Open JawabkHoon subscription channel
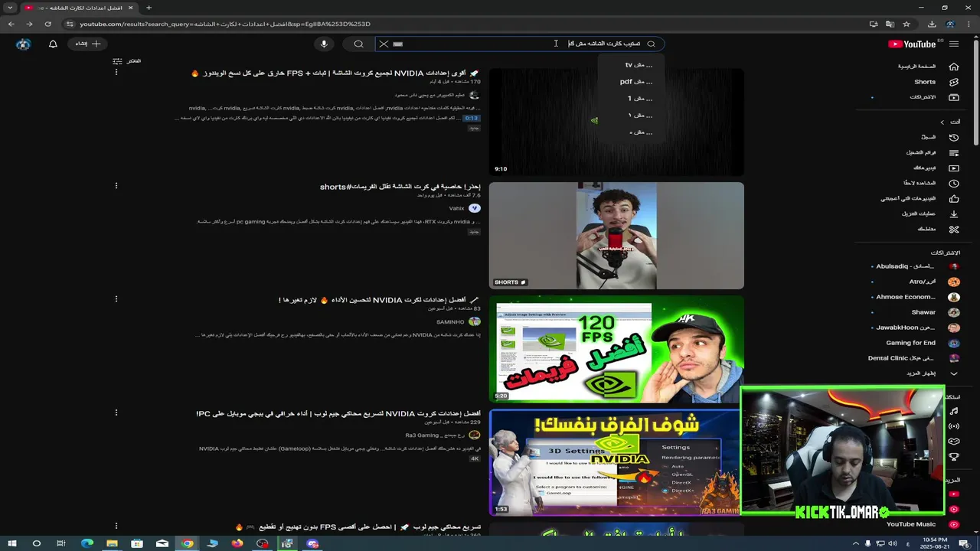This screenshot has height=551, width=980. (916, 328)
